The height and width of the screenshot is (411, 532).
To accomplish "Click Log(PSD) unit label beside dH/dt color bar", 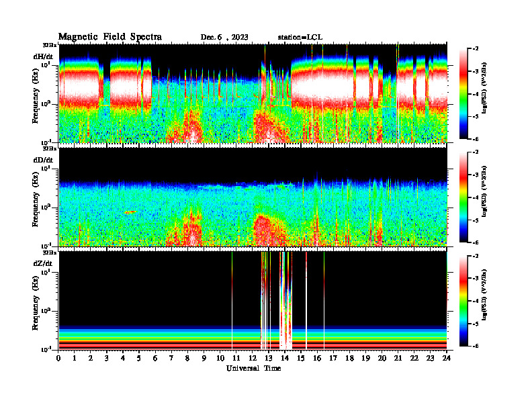I will click(x=484, y=88).
